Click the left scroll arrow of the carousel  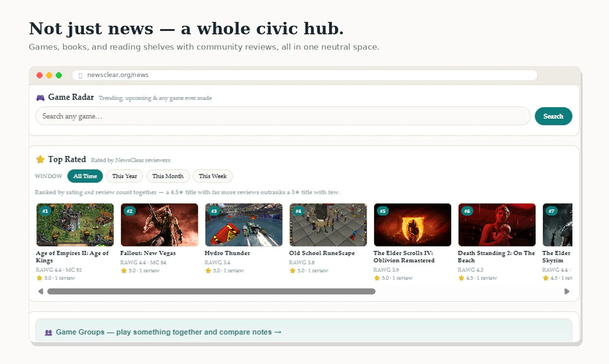coord(41,291)
